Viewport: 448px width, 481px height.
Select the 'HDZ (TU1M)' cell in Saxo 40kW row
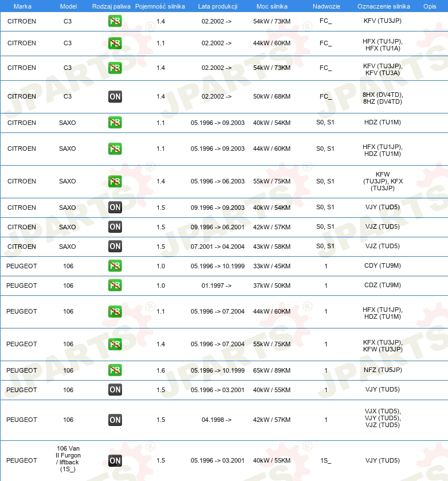tap(383, 122)
